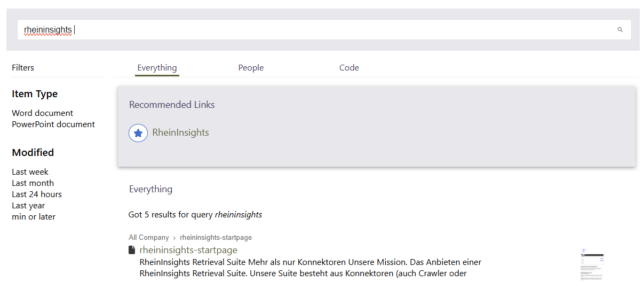Click the document icon next to rheininsights-startpage
The image size is (644, 297).
[132, 250]
